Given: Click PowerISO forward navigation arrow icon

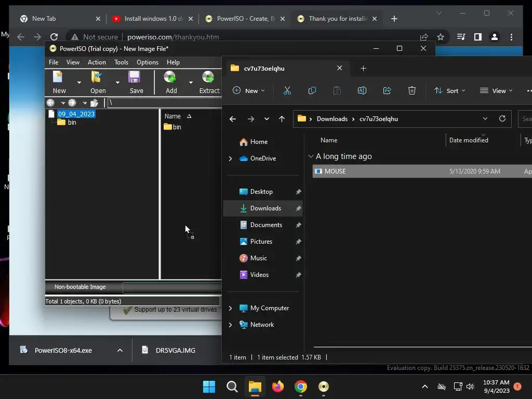Looking at the screenshot, I should point(72,103).
